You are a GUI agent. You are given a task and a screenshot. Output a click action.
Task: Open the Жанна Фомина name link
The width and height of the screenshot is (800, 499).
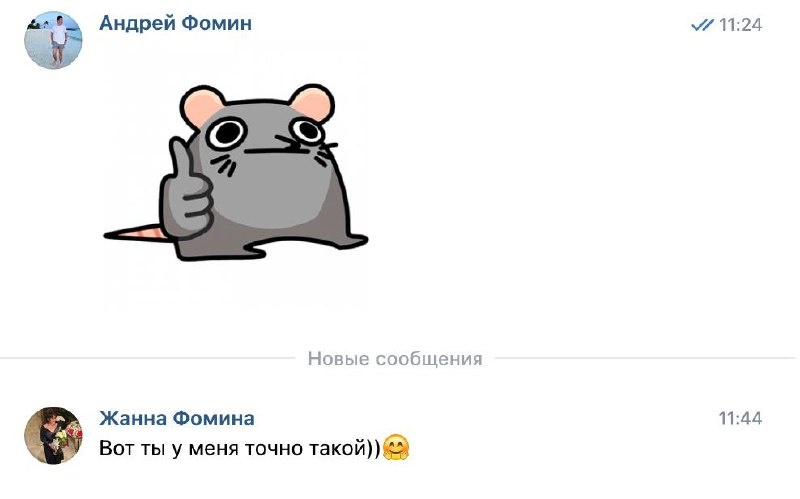pos(177,418)
